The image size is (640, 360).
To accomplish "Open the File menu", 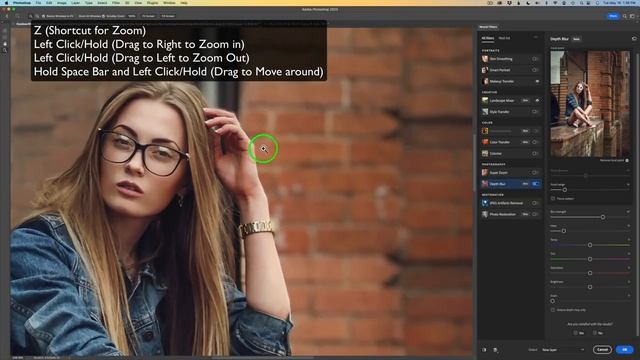I will click(x=38, y=3).
